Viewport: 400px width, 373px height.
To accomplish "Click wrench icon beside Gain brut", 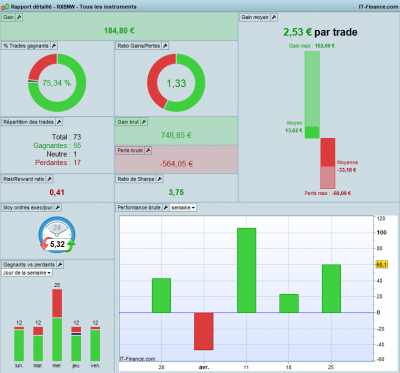I will click(x=144, y=122).
